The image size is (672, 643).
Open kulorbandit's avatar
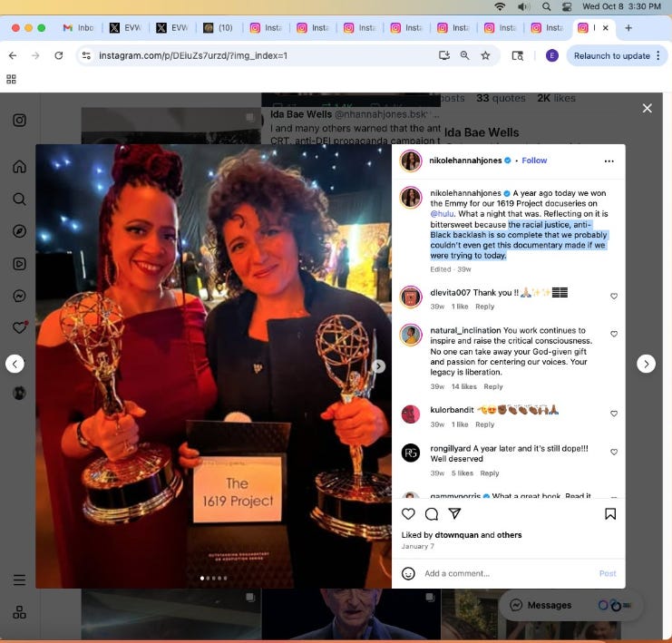click(x=411, y=414)
